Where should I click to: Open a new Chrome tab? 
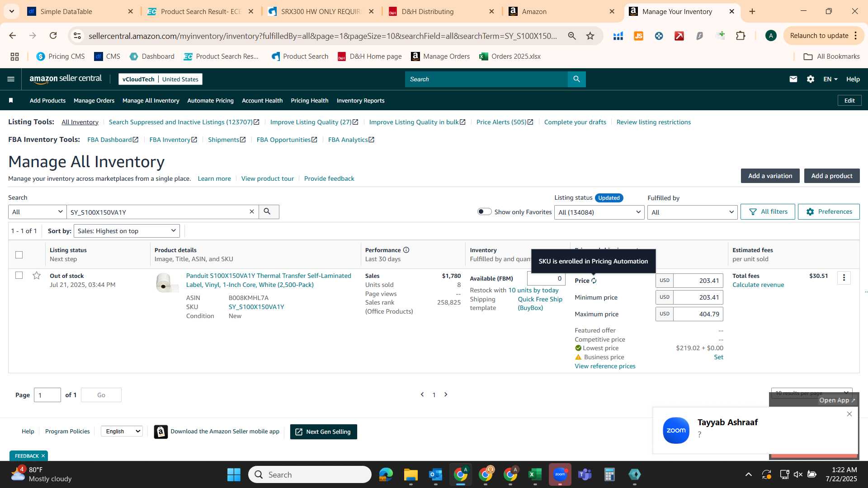click(x=752, y=11)
